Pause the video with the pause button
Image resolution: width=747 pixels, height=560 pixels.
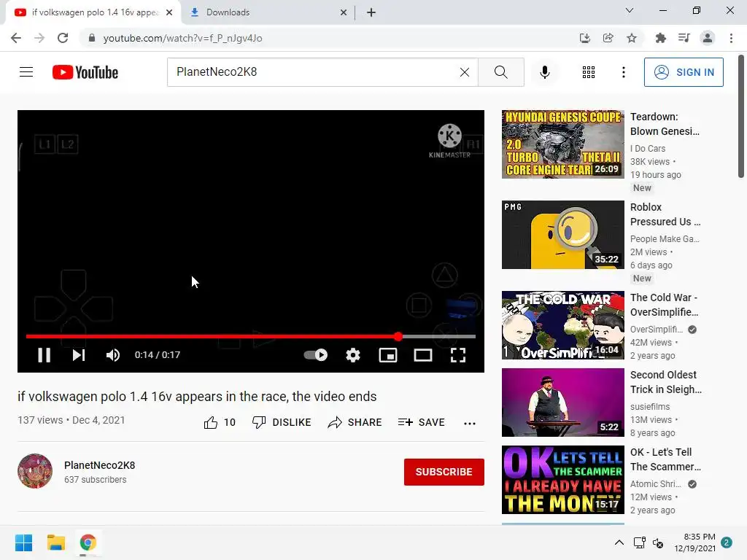44,355
